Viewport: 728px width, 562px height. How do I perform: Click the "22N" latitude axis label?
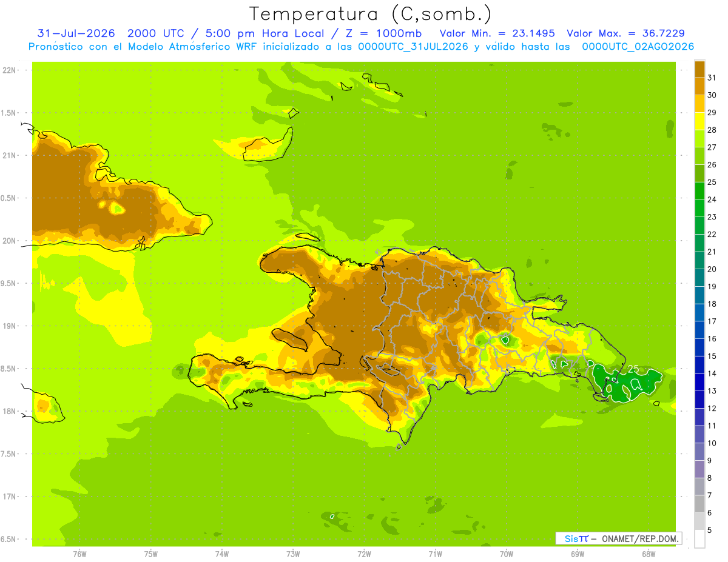click(x=10, y=70)
